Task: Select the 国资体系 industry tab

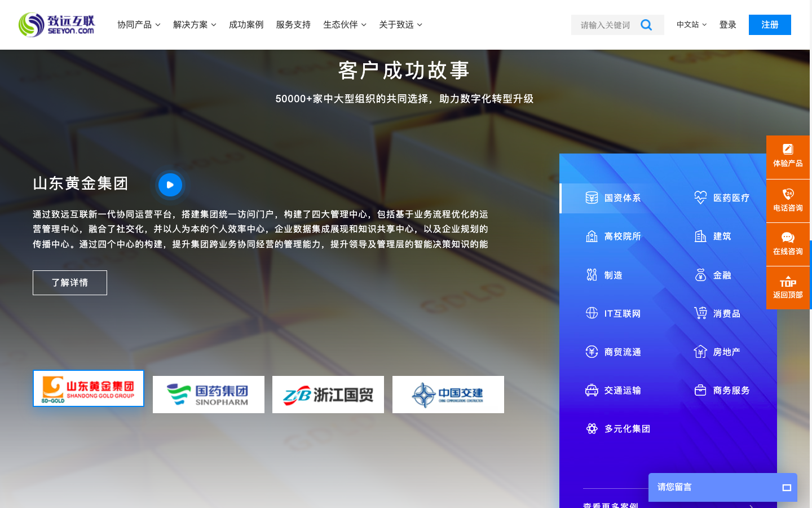Action: click(614, 198)
